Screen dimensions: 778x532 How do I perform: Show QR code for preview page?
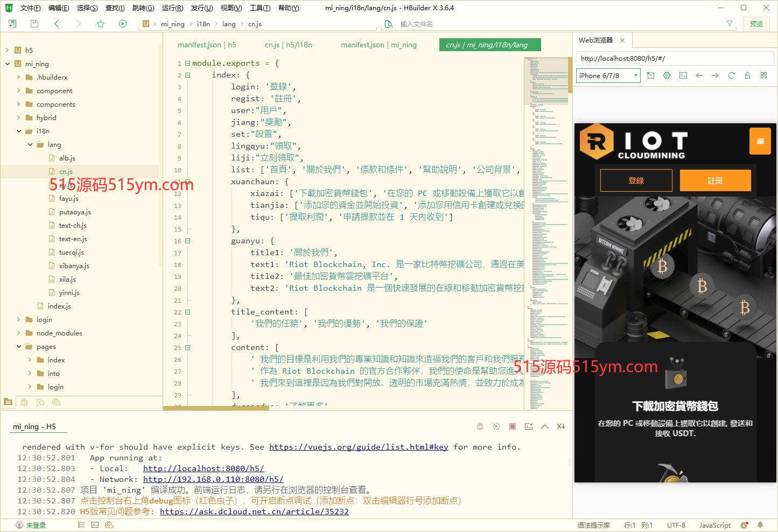(763, 75)
